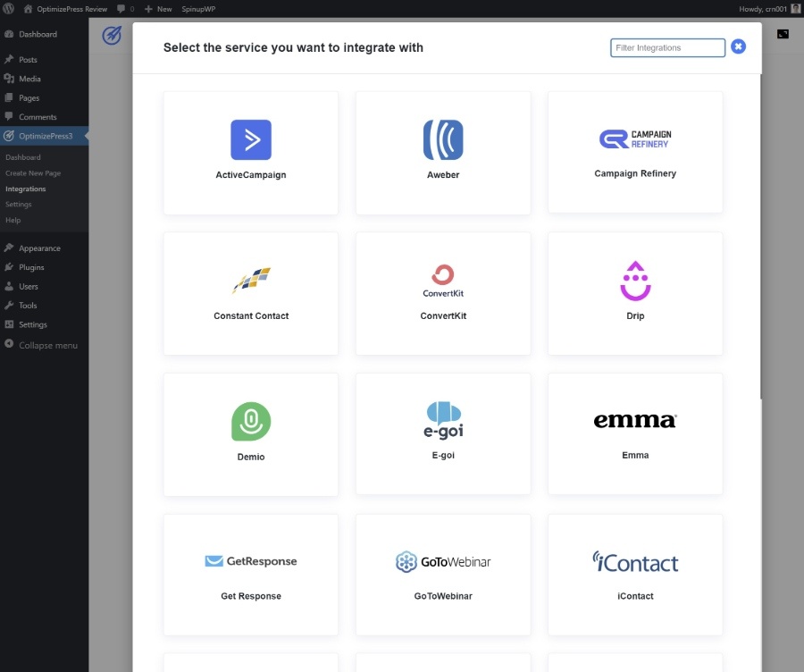The image size is (804, 672).
Task: Click the user avatar in admin bar
Action: tap(795, 9)
